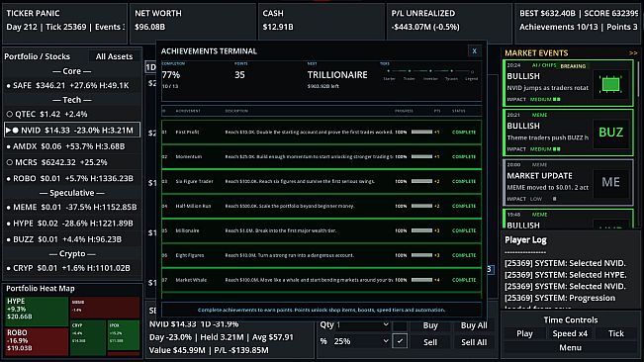Click the bullet marker beside CRYP stock
The width and height of the screenshot is (644, 362).
[9, 268]
